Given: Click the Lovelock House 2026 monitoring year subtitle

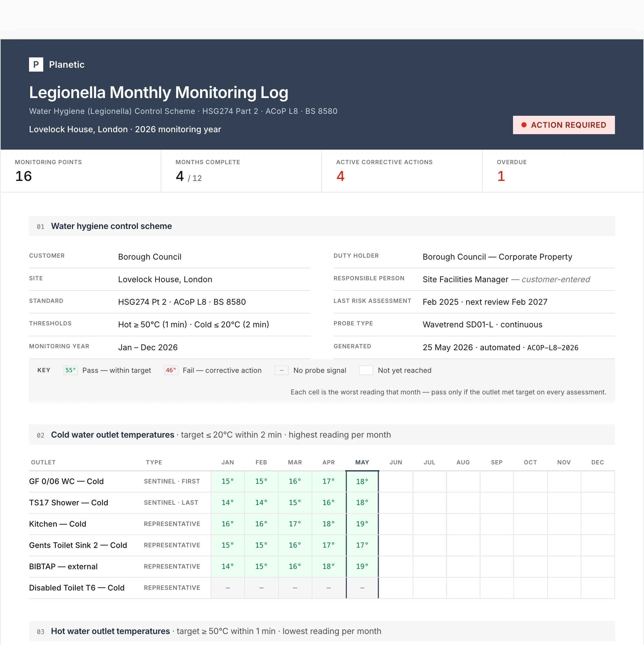Looking at the screenshot, I should [x=125, y=129].
